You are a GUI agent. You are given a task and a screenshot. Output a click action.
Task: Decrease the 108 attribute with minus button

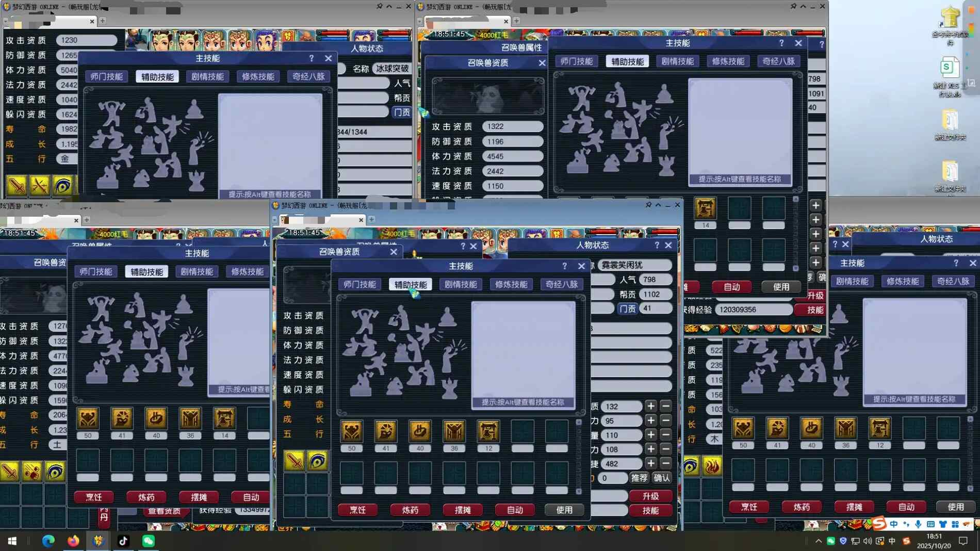click(x=666, y=449)
